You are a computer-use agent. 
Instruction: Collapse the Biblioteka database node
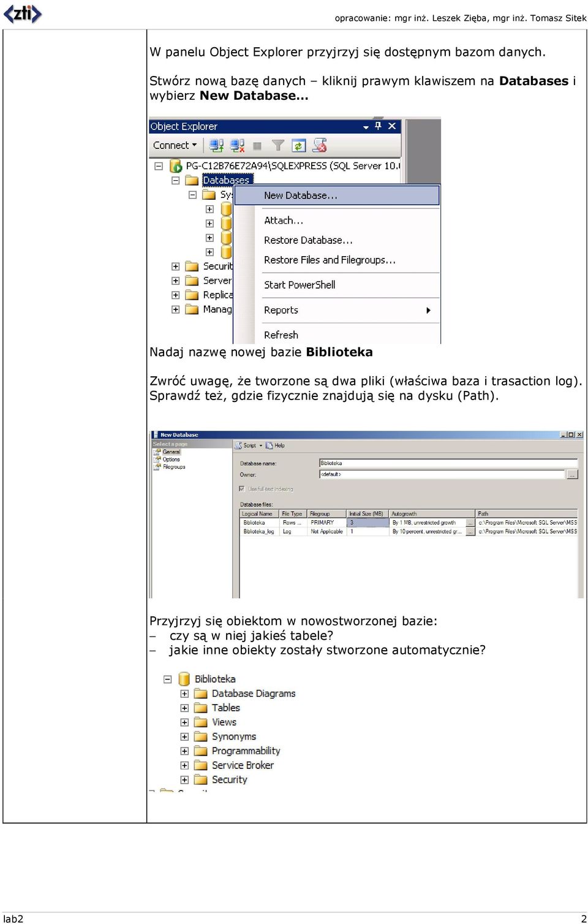167,679
